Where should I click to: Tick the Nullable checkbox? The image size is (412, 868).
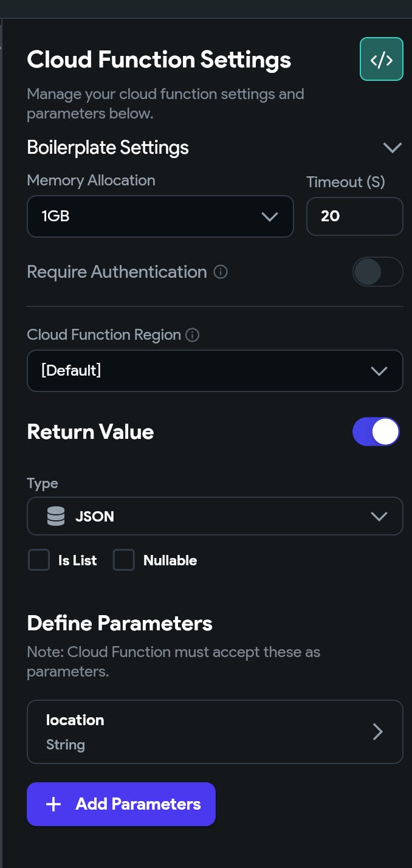[123, 560]
